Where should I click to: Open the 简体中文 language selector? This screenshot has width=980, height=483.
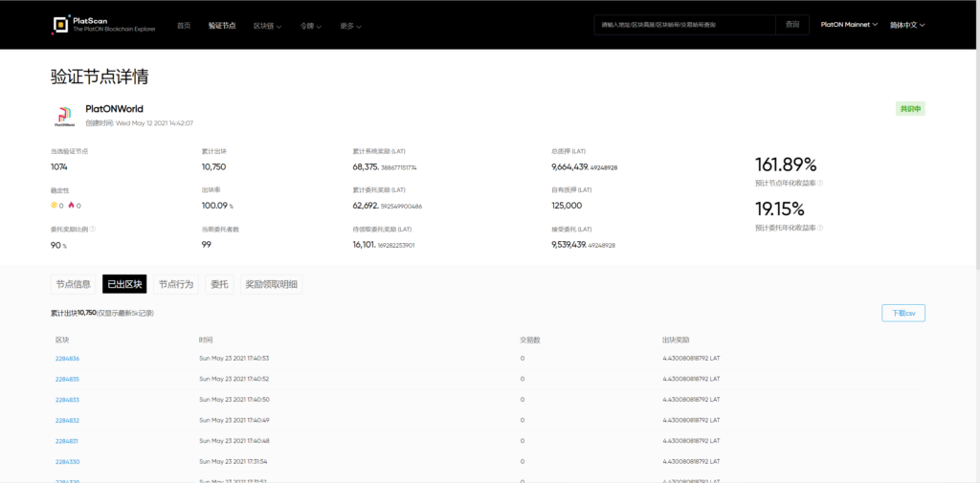907,25
